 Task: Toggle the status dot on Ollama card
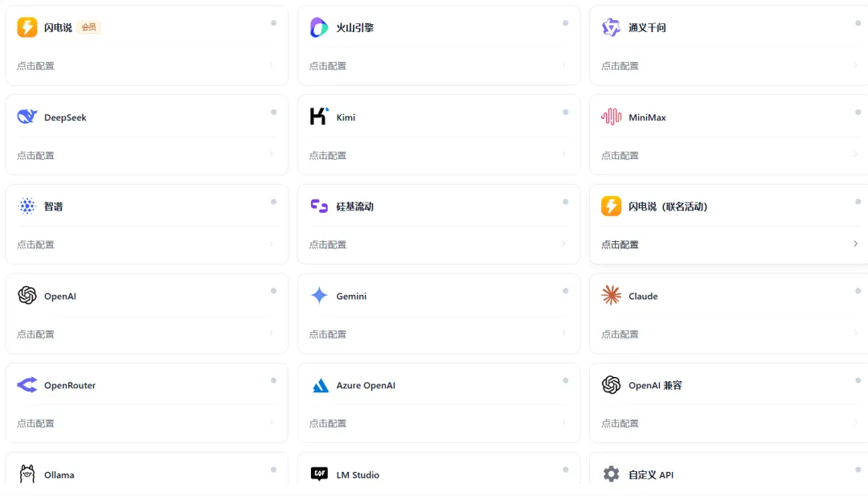coord(273,470)
